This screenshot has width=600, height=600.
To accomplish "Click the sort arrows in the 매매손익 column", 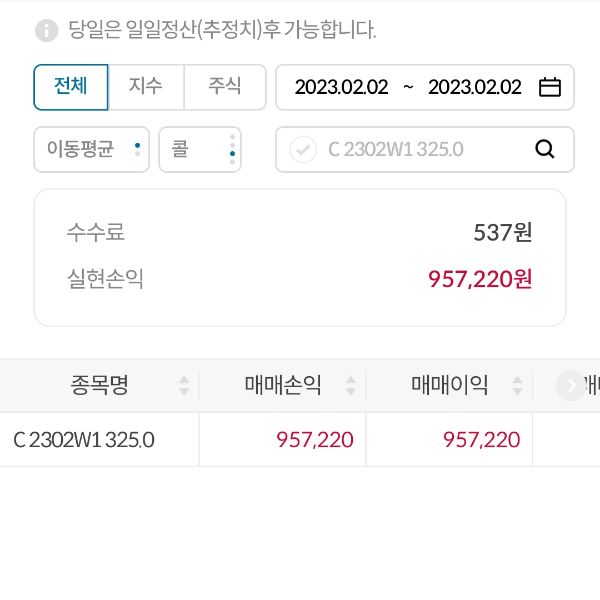I will tap(351, 385).
